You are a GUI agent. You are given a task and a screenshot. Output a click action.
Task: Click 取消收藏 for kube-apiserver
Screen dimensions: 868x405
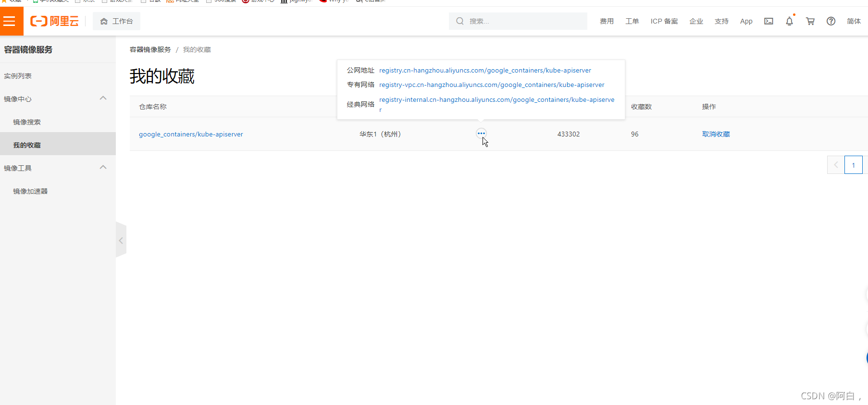[716, 134]
